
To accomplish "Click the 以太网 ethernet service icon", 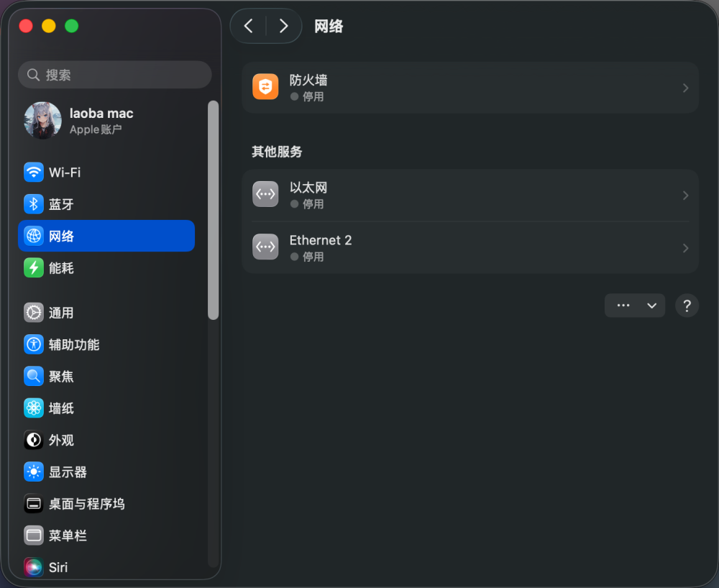I will pyautogui.click(x=265, y=194).
